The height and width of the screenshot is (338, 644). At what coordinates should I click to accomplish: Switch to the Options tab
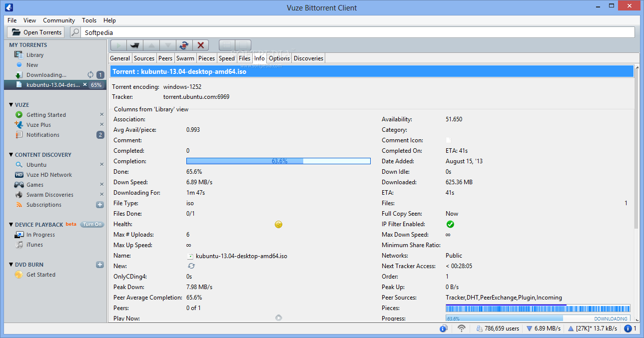tap(279, 58)
